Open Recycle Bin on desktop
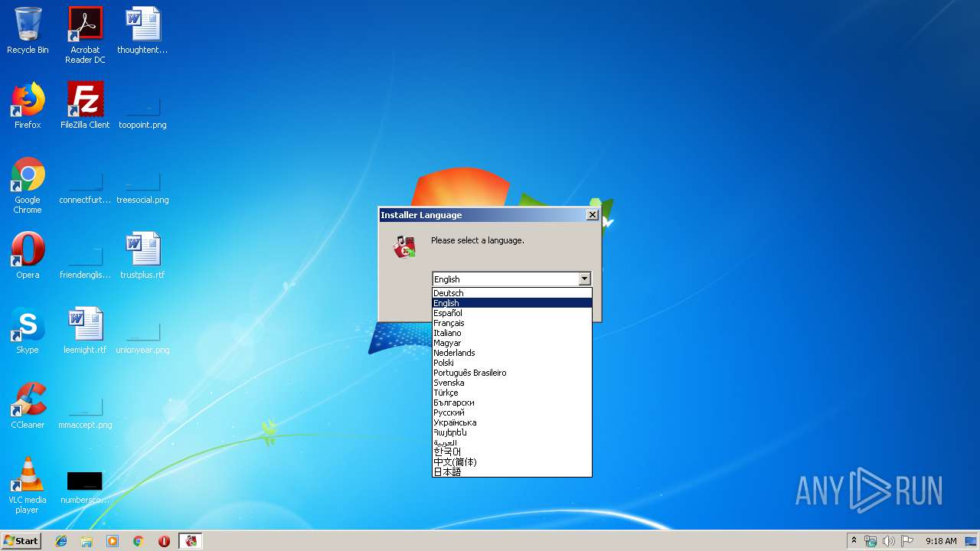Viewport: 980px width, 551px height. click(x=28, y=31)
